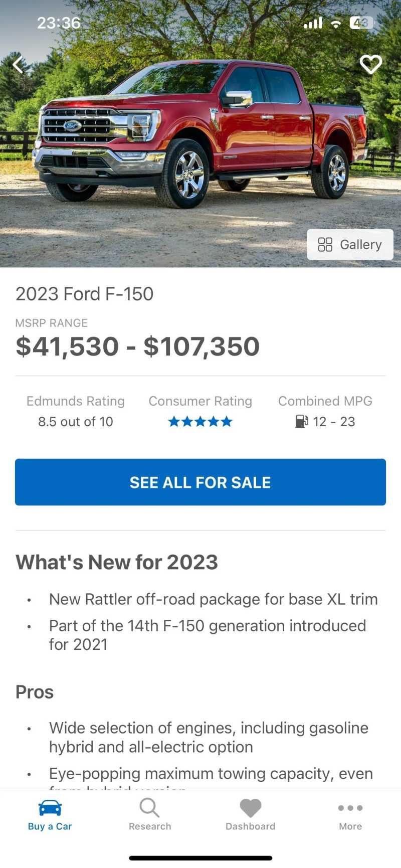Tap the battery status indicator
The width and height of the screenshot is (401, 868).
361,23
